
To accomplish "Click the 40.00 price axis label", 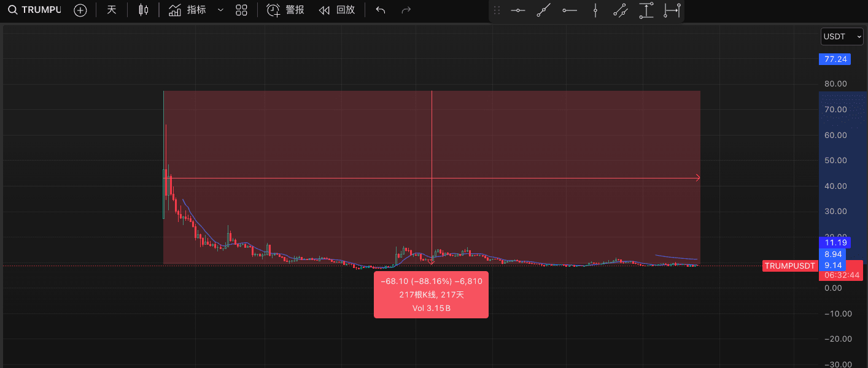I will [x=836, y=186].
